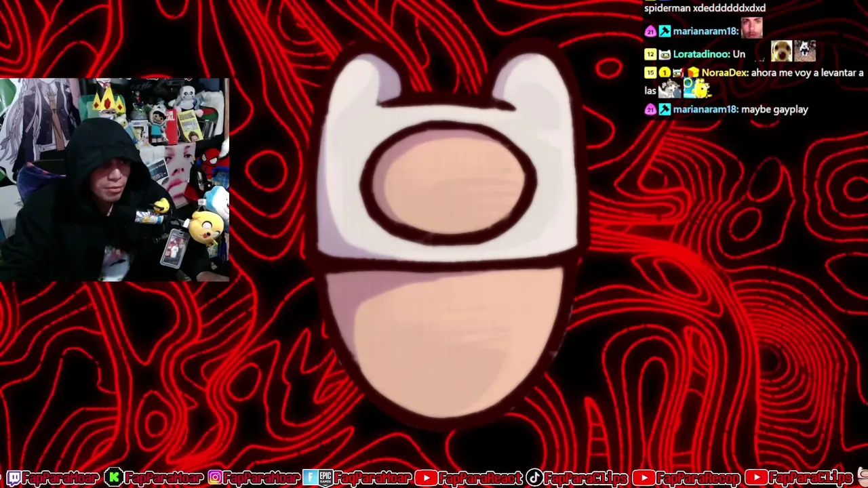
Task: Open the Instagram logo icon
Action: pyautogui.click(x=215, y=478)
